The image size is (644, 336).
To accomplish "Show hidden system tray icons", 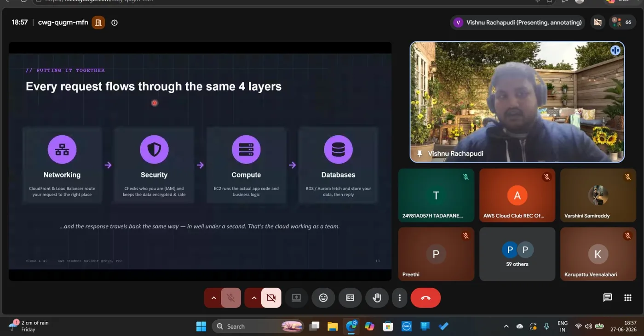I will [506, 326].
